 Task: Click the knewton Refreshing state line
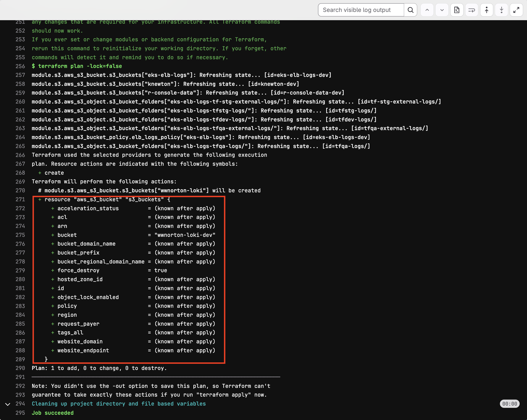(165, 84)
